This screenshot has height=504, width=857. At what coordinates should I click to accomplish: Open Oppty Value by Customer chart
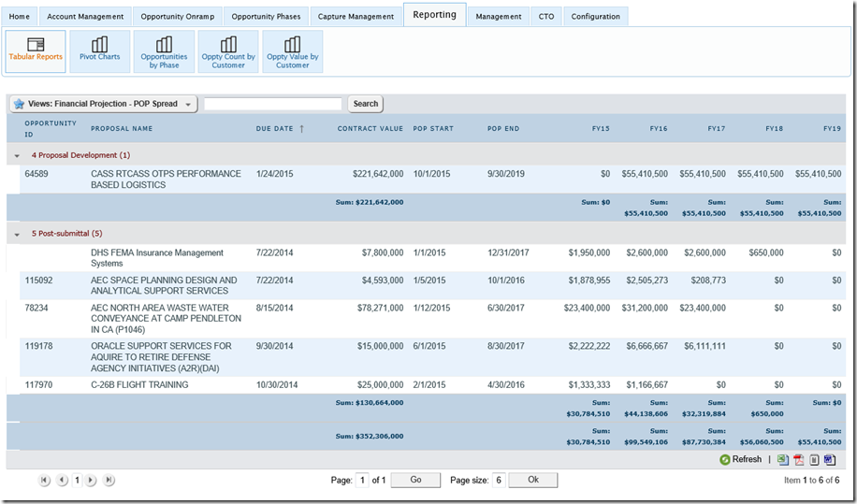(x=293, y=51)
